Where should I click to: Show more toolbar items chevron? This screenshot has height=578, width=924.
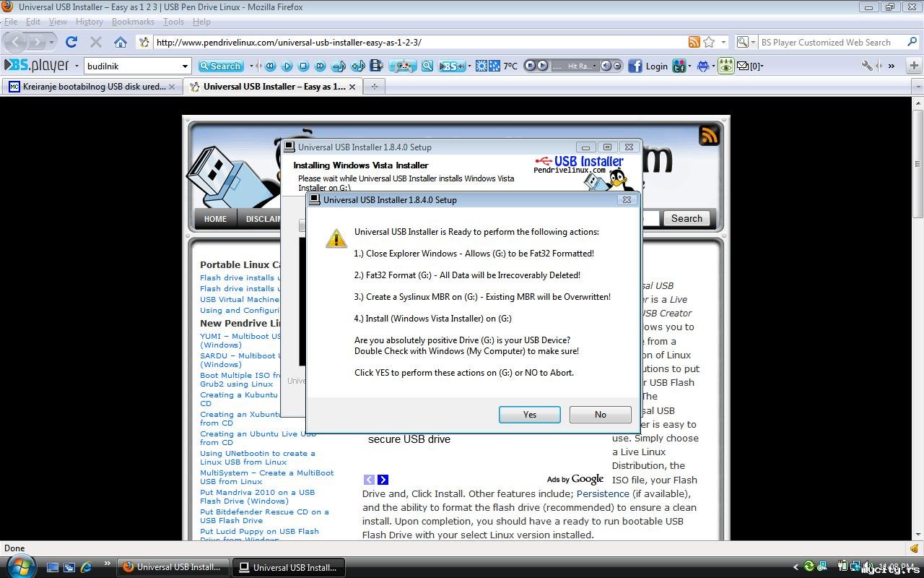coord(892,66)
